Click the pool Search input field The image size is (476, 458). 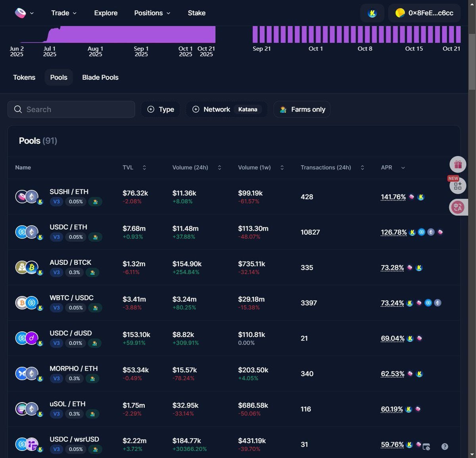[x=71, y=110]
